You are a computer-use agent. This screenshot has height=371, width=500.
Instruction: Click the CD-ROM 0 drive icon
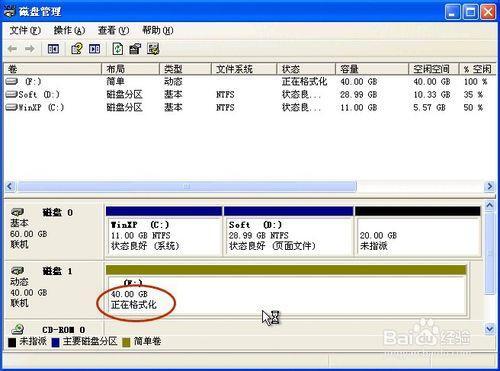click(x=17, y=329)
